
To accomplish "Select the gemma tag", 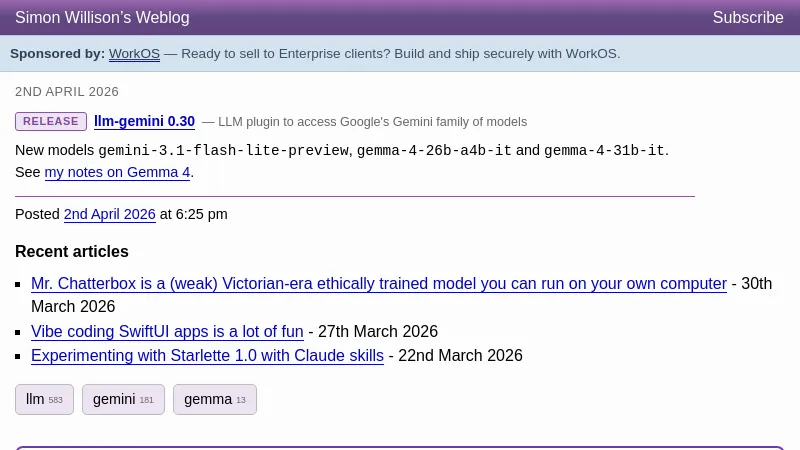I will tap(214, 399).
